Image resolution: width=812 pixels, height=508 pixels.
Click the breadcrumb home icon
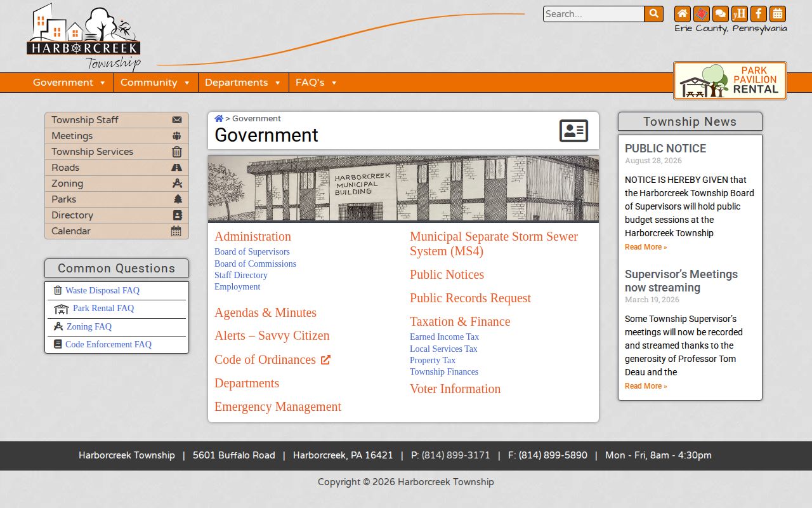[219, 119]
